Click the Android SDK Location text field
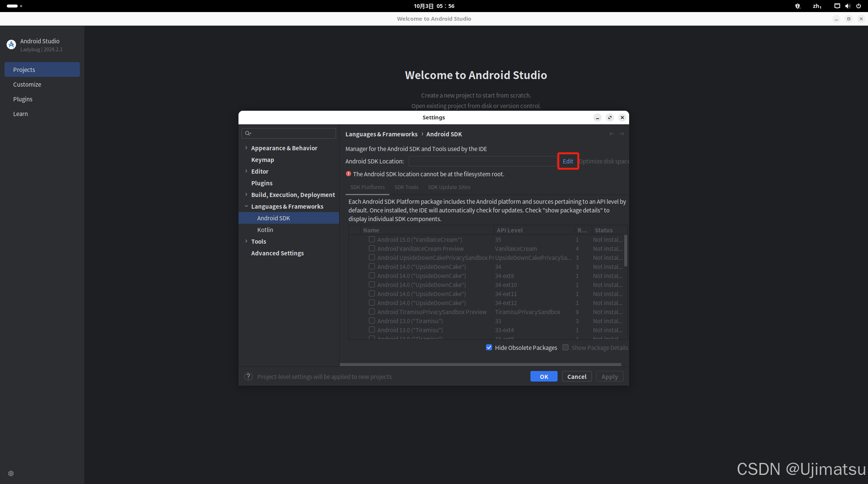 click(x=482, y=161)
